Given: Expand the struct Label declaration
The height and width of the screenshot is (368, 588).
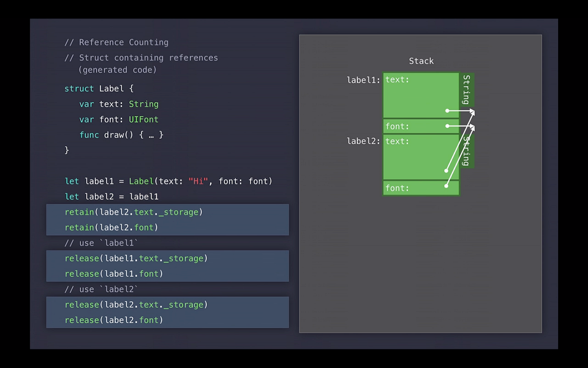Looking at the screenshot, I should [x=98, y=88].
